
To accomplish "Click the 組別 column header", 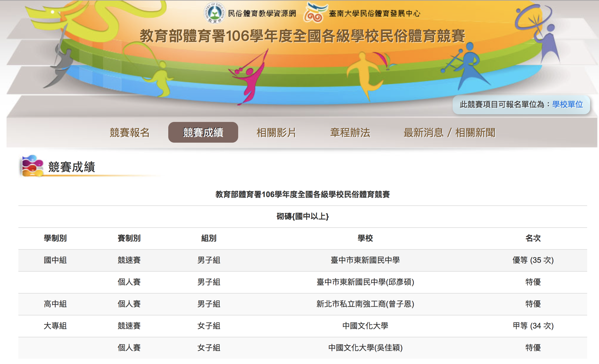I will point(209,238).
